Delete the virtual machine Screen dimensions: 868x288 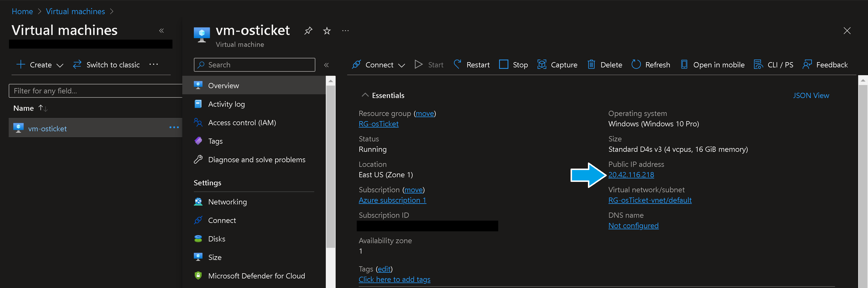coord(604,65)
